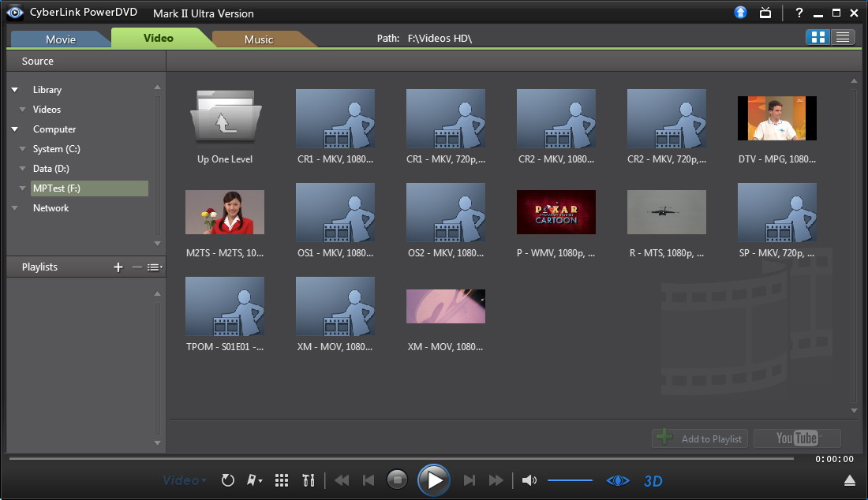This screenshot has width=868, height=500.
Task: Click the next track button
Action: click(x=470, y=480)
